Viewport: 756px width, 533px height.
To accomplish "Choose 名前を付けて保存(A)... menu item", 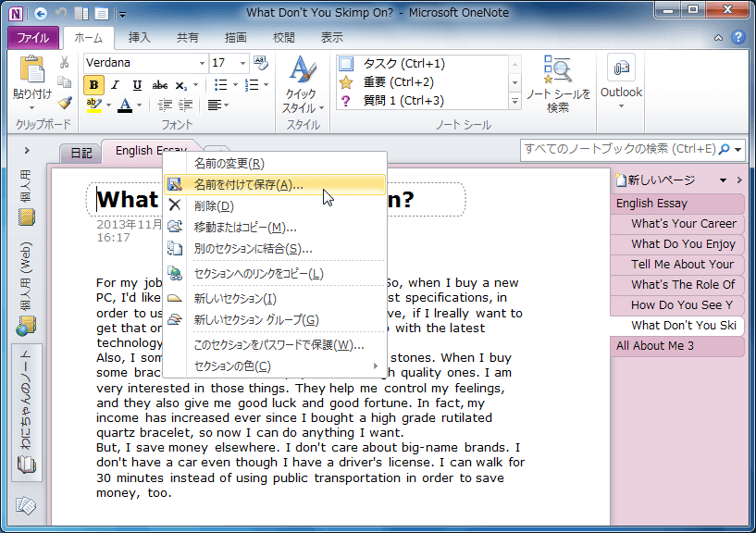I will tap(275, 185).
